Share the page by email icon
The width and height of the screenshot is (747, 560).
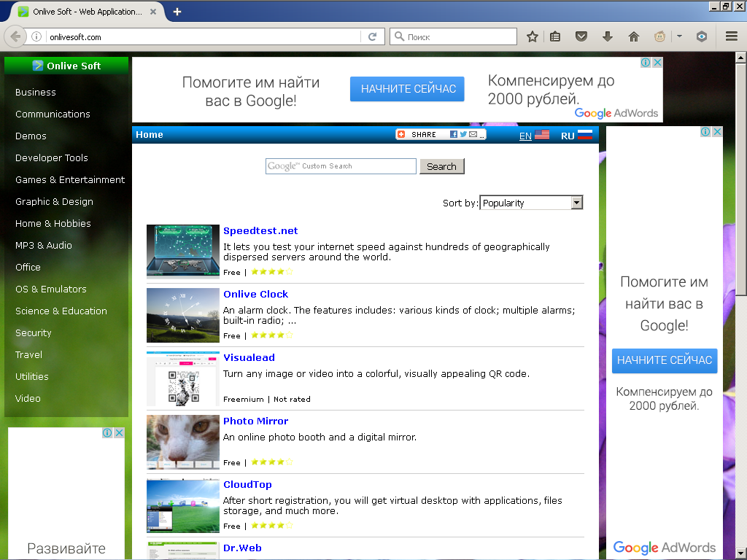click(x=473, y=135)
